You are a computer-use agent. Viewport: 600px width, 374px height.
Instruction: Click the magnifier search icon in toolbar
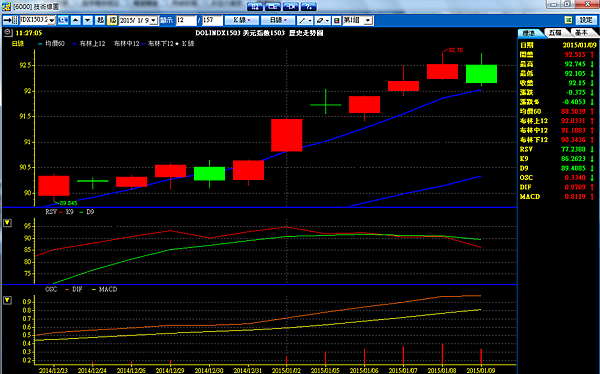(63, 20)
